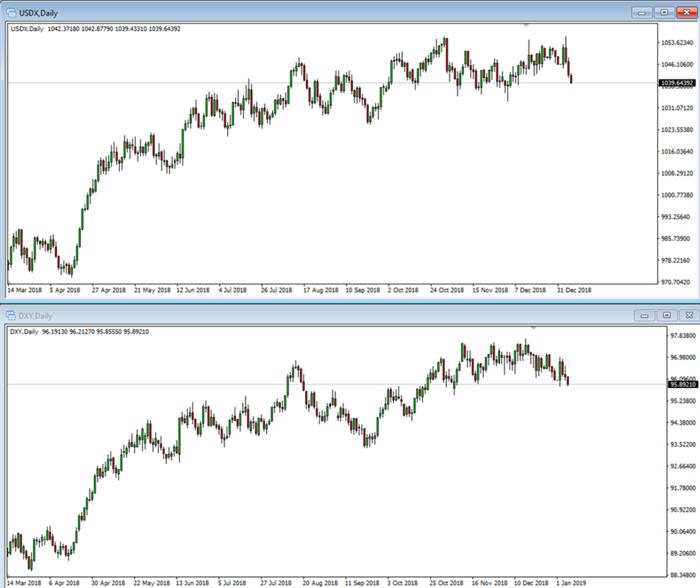Click 1023.55380 on USDX price scale
The image size is (700, 588).
pyautogui.click(x=677, y=130)
